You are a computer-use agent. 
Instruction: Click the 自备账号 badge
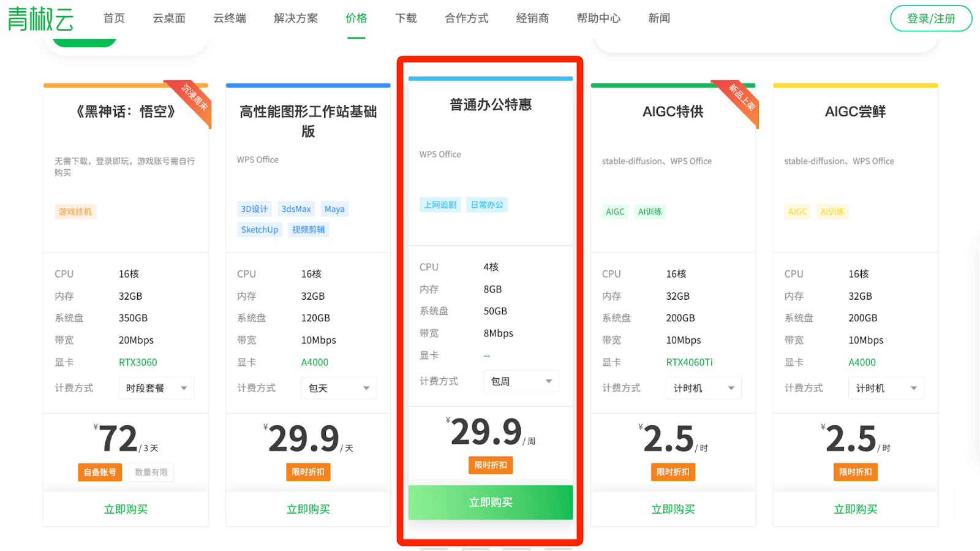point(100,473)
